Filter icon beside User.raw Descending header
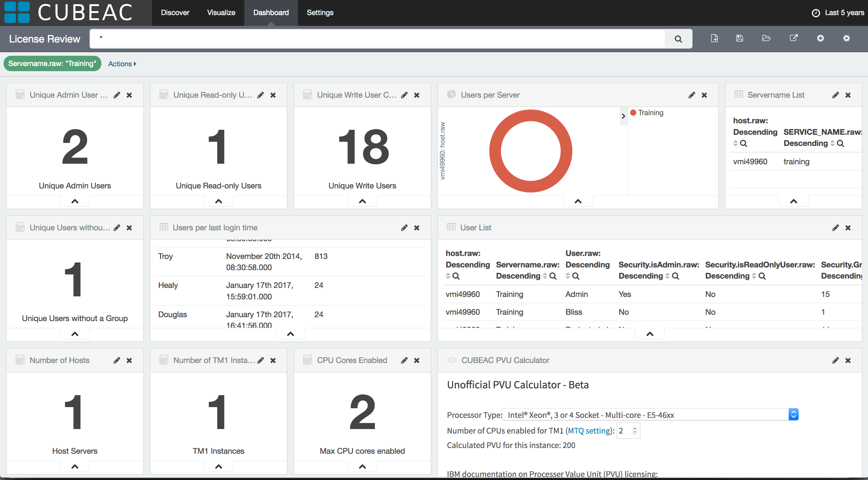 click(x=576, y=276)
